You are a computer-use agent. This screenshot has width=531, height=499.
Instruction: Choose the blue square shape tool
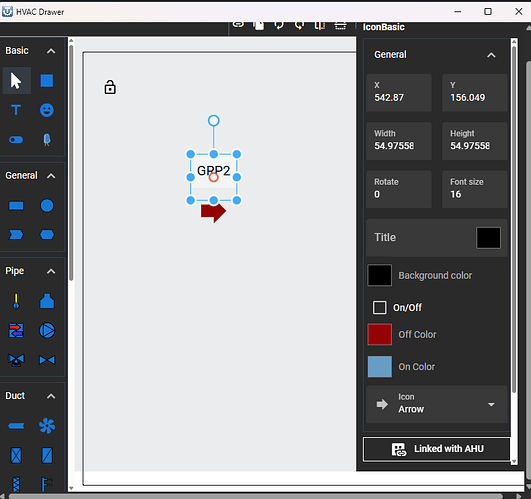(x=47, y=81)
